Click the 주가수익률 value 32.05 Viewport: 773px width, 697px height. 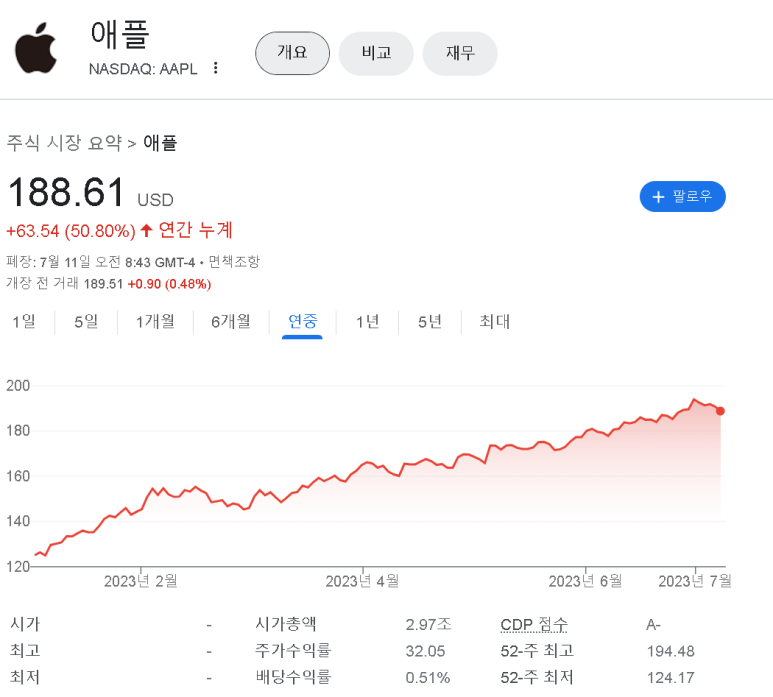point(425,651)
